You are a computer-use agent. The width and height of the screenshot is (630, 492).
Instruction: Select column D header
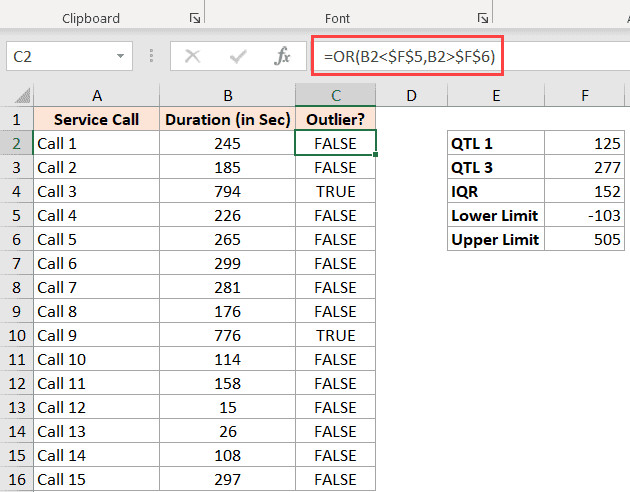(411, 96)
